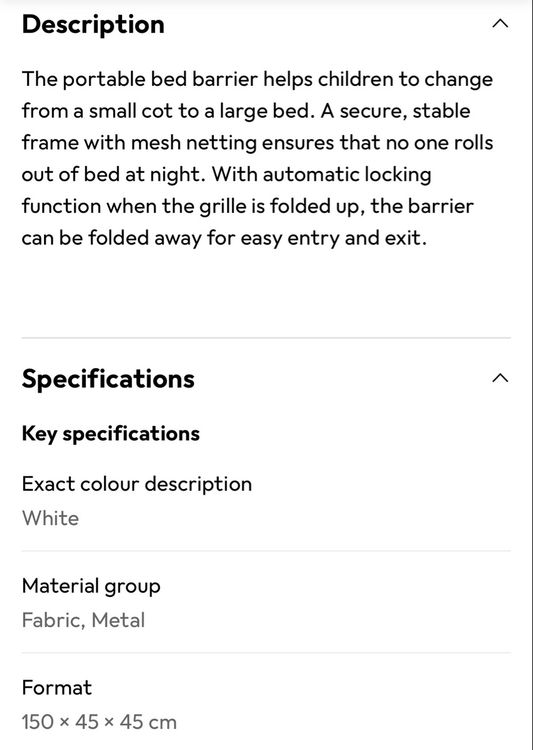Click the White colour value
The image size is (533, 750).
pyautogui.click(x=50, y=518)
